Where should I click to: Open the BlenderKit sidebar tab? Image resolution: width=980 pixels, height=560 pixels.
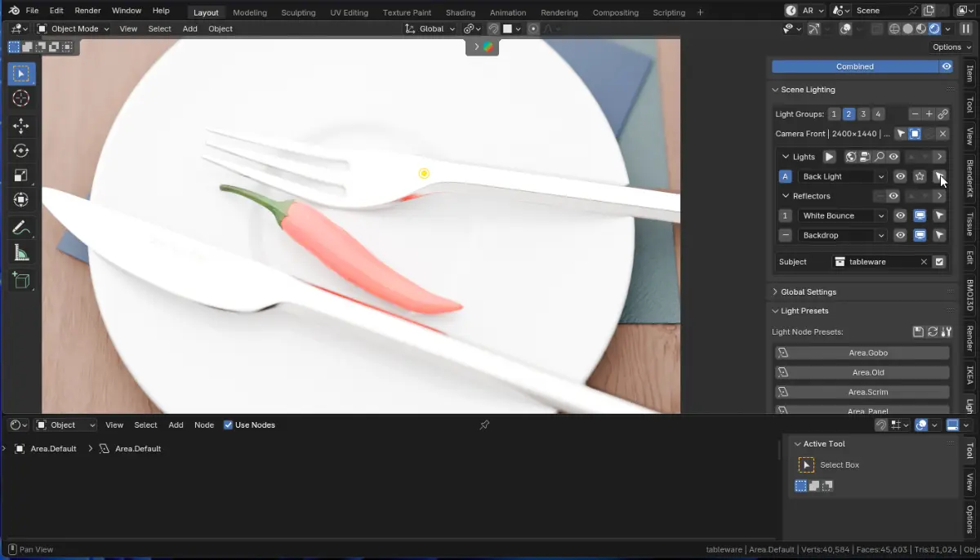click(969, 178)
